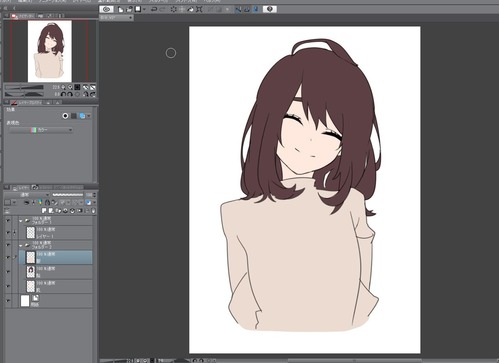Image resolution: width=499 pixels, height=363 pixels.
Task: Create a new vector layer
Action: [51, 211]
